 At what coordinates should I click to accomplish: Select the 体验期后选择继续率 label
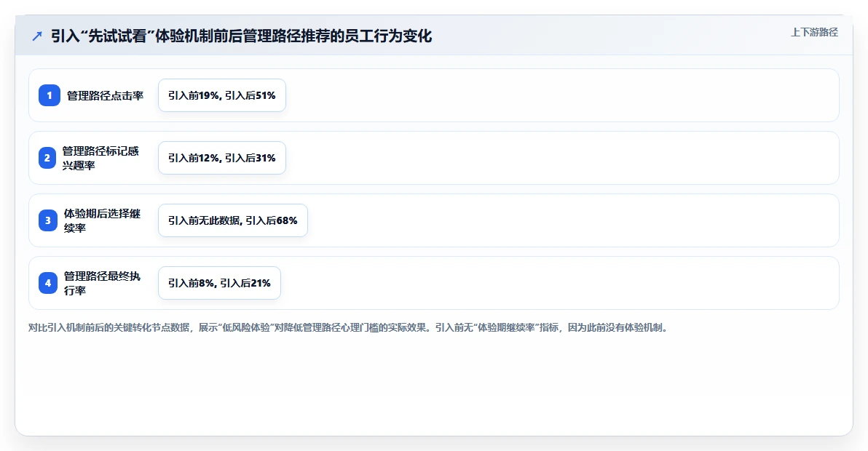point(102,220)
